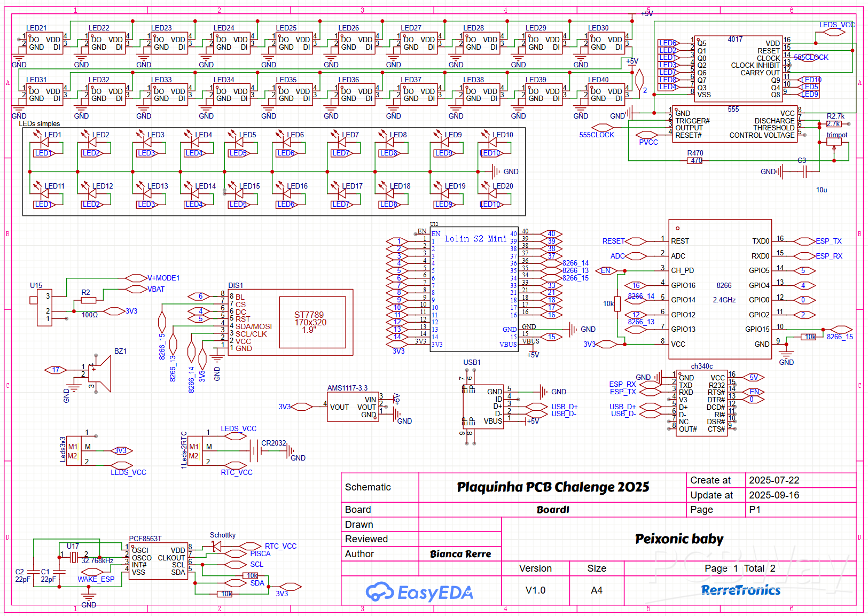Click the BZ1 buzzer symbol

tap(101, 374)
